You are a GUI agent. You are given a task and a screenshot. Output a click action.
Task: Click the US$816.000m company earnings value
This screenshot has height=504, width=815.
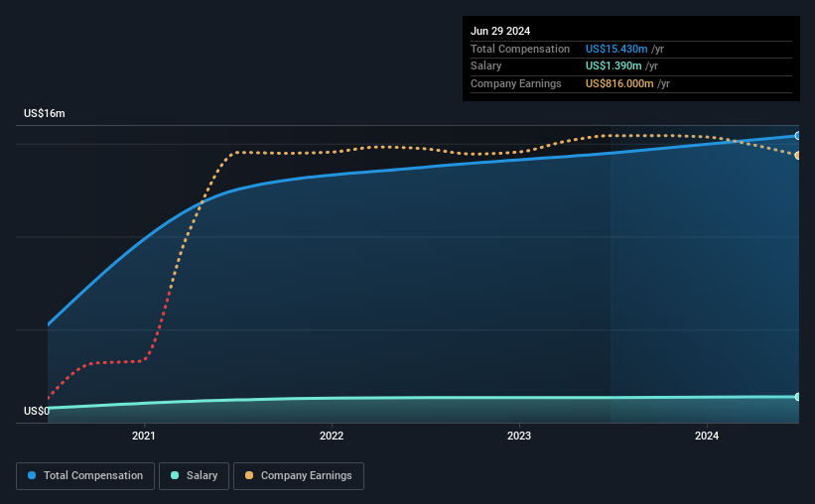pos(619,83)
